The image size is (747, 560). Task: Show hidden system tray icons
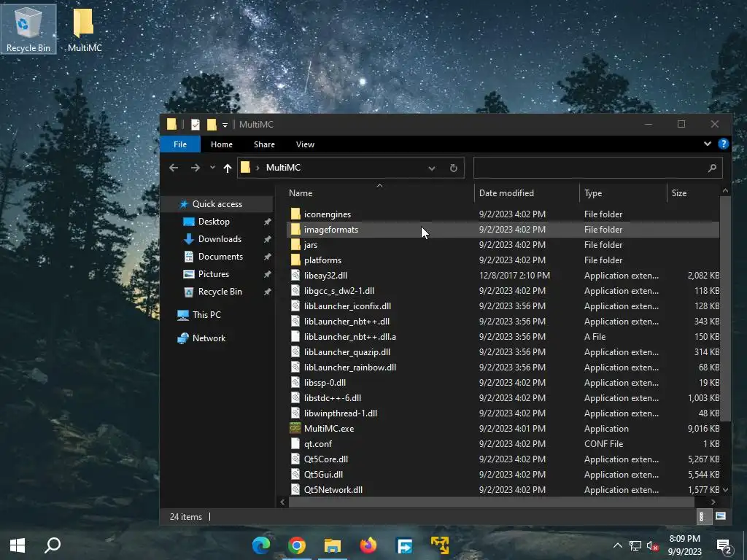point(617,545)
